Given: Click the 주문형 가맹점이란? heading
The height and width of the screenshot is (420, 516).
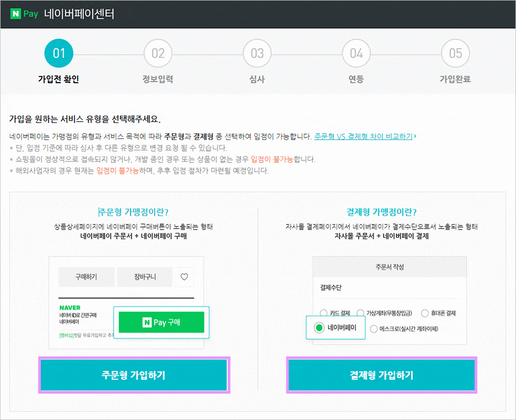Looking at the screenshot, I should click(134, 212).
